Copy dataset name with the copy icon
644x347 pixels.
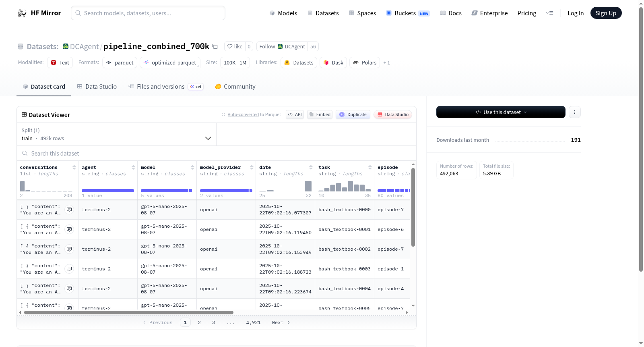(215, 47)
